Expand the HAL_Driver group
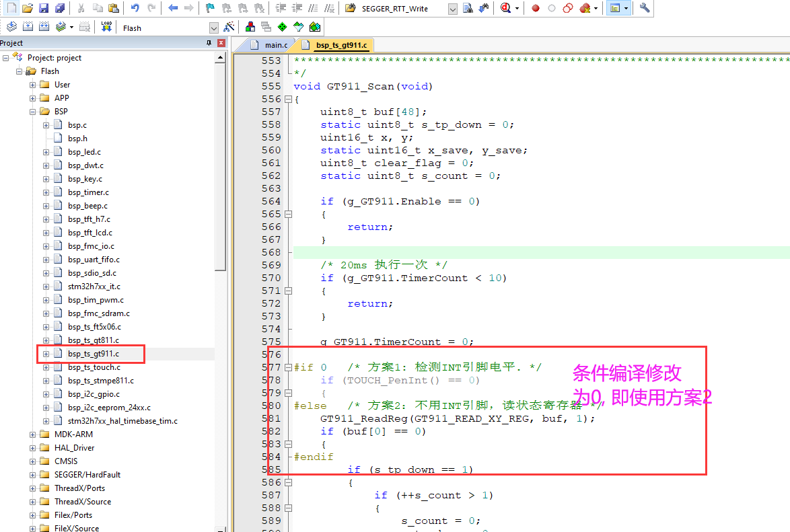This screenshot has height=532, width=790. pyautogui.click(x=33, y=448)
